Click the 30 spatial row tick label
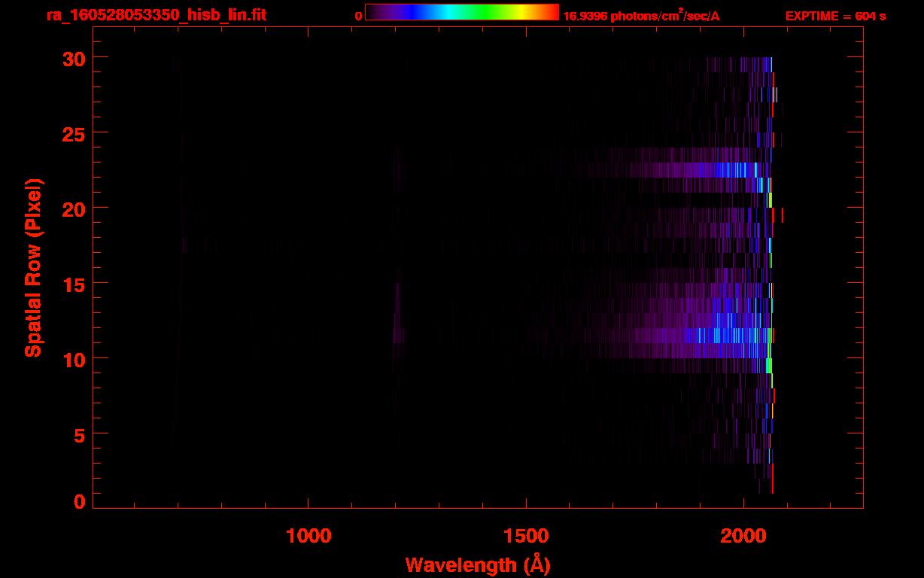The height and width of the screenshot is (578, 924). (x=73, y=58)
